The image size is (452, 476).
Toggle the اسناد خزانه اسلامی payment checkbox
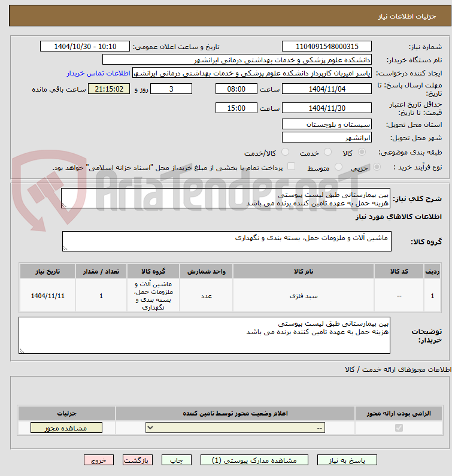291,166
